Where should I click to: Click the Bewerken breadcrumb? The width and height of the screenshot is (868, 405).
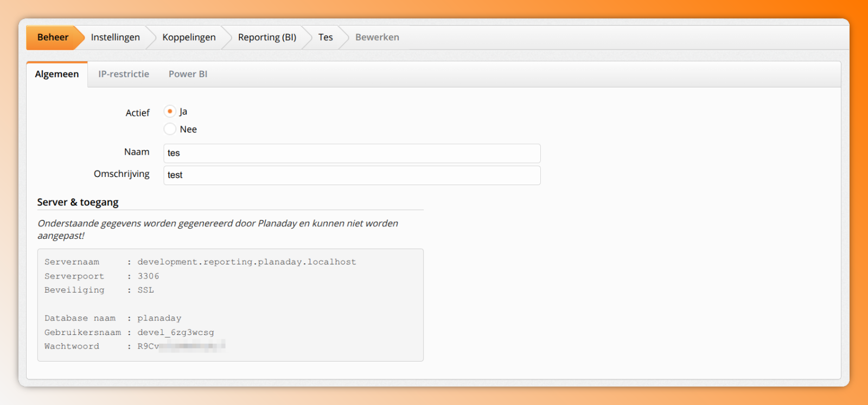coord(377,37)
